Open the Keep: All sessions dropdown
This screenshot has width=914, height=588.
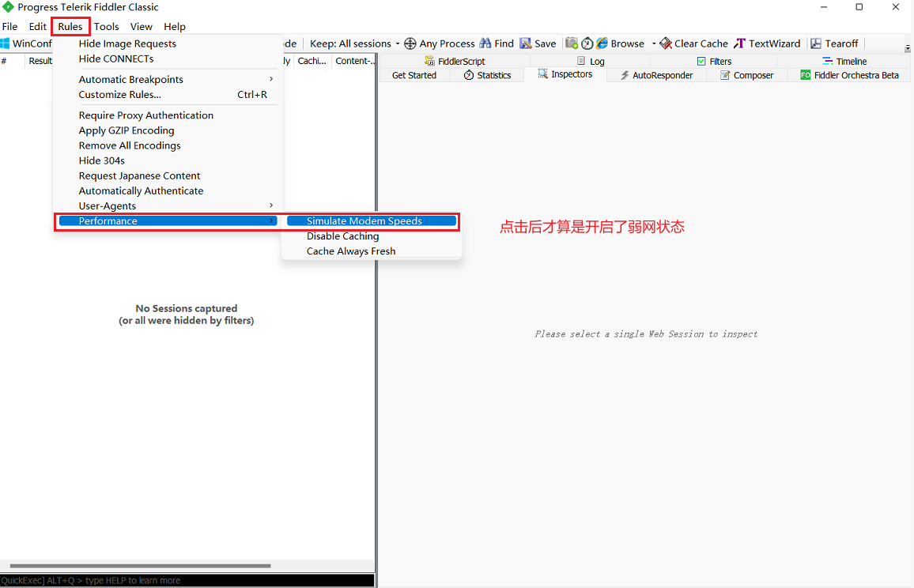351,43
